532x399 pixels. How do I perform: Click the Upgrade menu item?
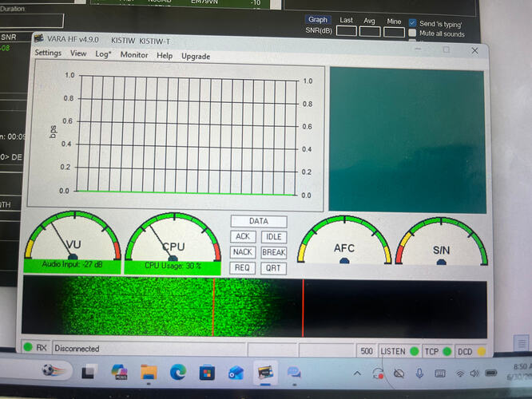pos(196,57)
